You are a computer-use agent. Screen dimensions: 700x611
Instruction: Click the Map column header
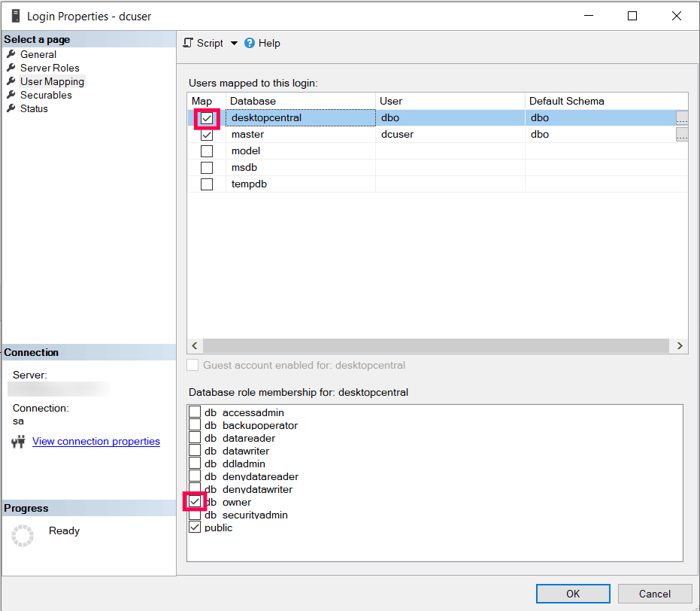[207, 101]
